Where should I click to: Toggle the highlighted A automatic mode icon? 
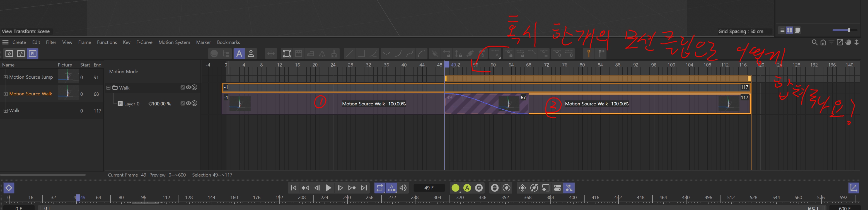click(x=239, y=54)
